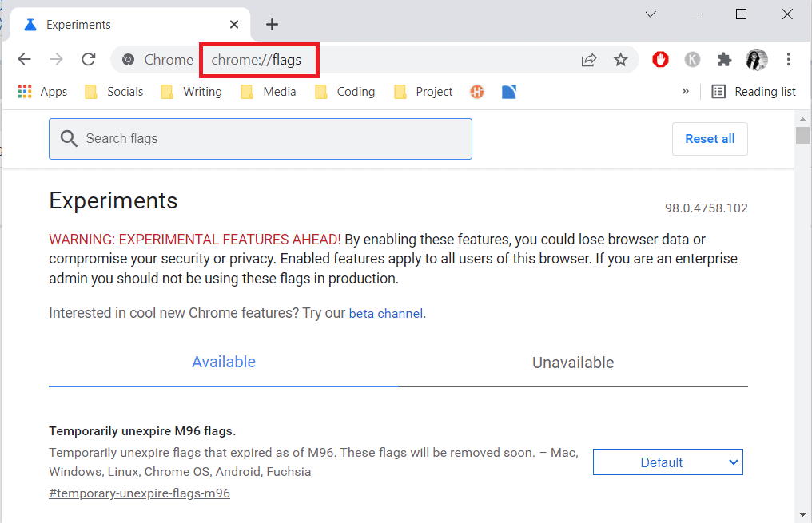This screenshot has width=812, height=523.
Task: Minimize the Chrome window
Action: 695,14
